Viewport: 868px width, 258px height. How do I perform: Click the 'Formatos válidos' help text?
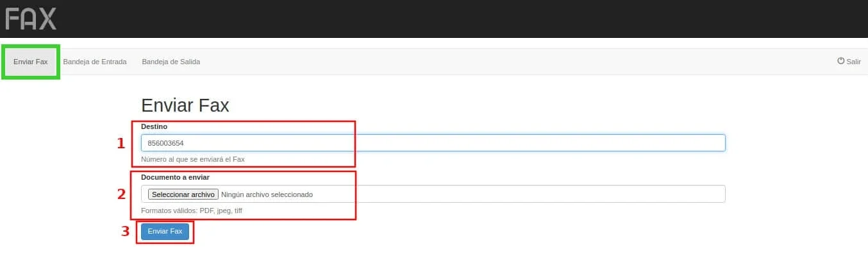point(192,211)
